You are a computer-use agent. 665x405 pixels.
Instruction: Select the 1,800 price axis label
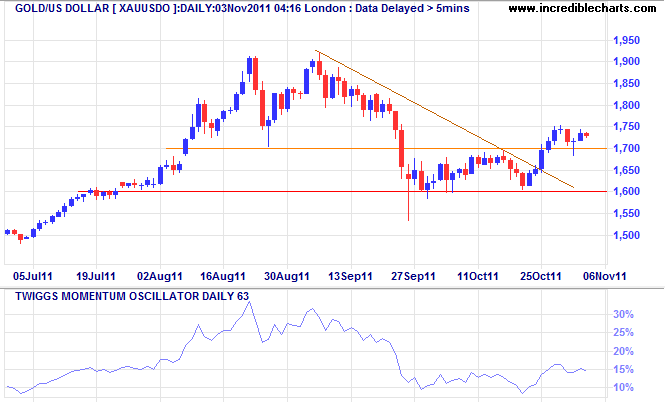click(626, 105)
